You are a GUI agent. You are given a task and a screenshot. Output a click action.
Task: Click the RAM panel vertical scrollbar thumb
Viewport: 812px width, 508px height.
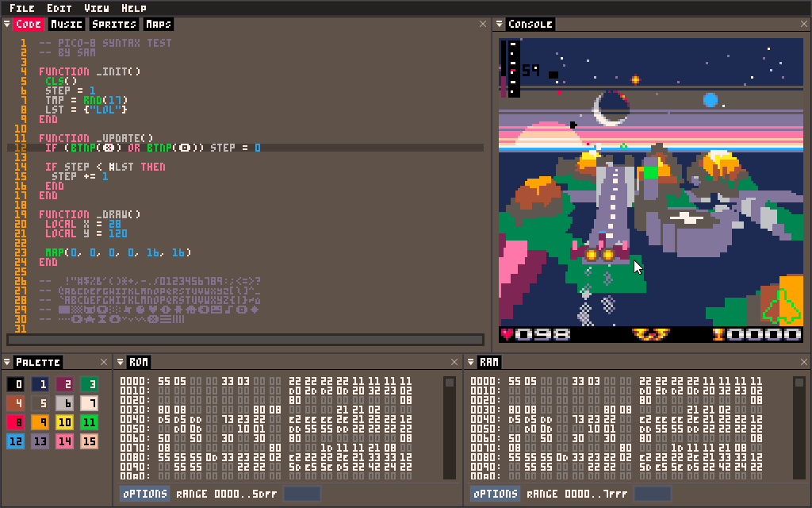click(x=799, y=383)
